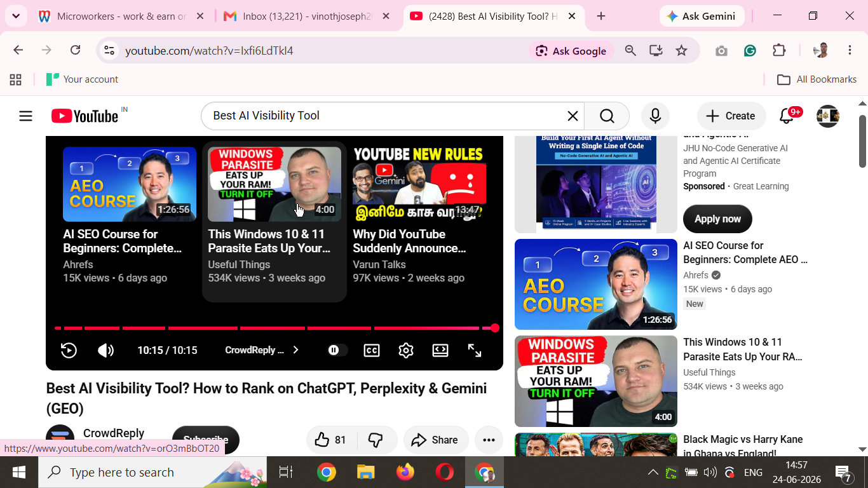Viewport: 868px width, 488px height.
Task: Open end-screen YouTube New Rules thumbnail
Action: (x=419, y=184)
